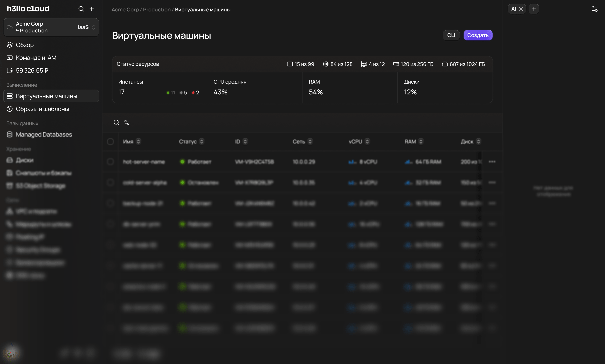Click the CPU средняя 43% card
This screenshot has width=605, height=364.
point(254,88)
